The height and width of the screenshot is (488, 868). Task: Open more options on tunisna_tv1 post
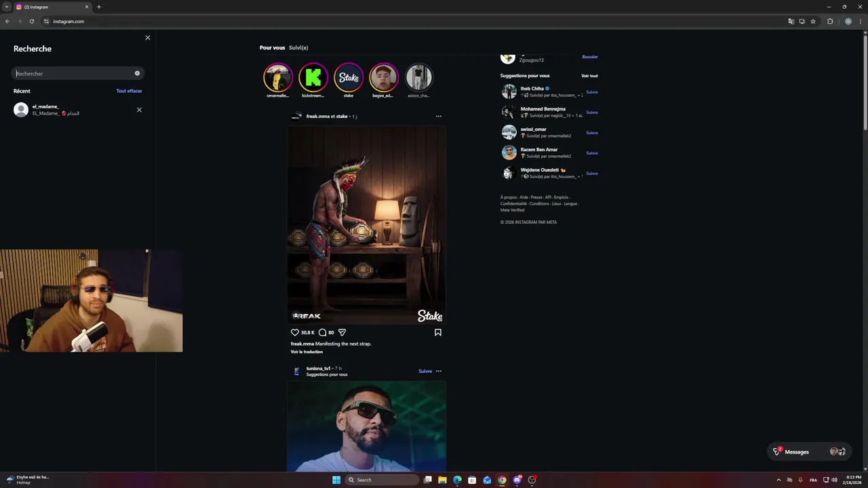pyautogui.click(x=439, y=371)
